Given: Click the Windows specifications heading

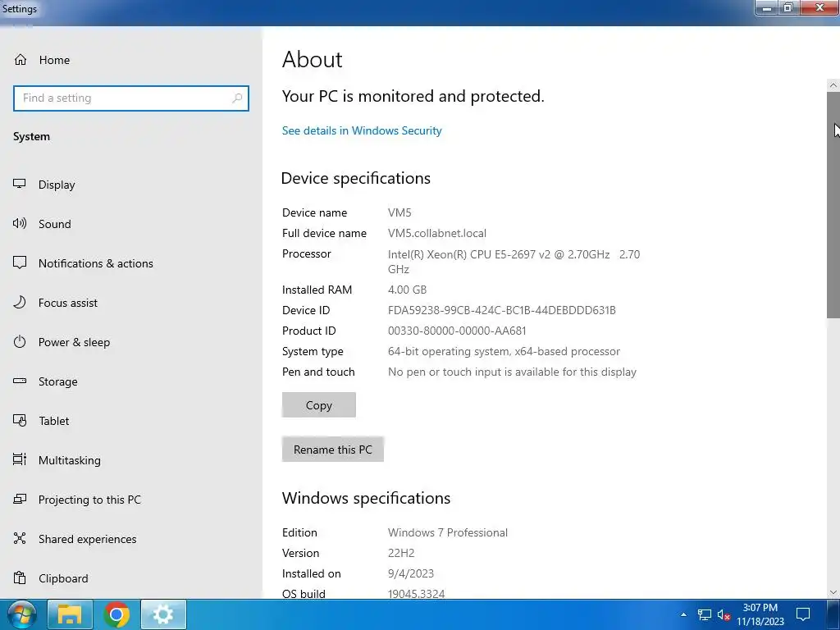Looking at the screenshot, I should coord(367,498).
